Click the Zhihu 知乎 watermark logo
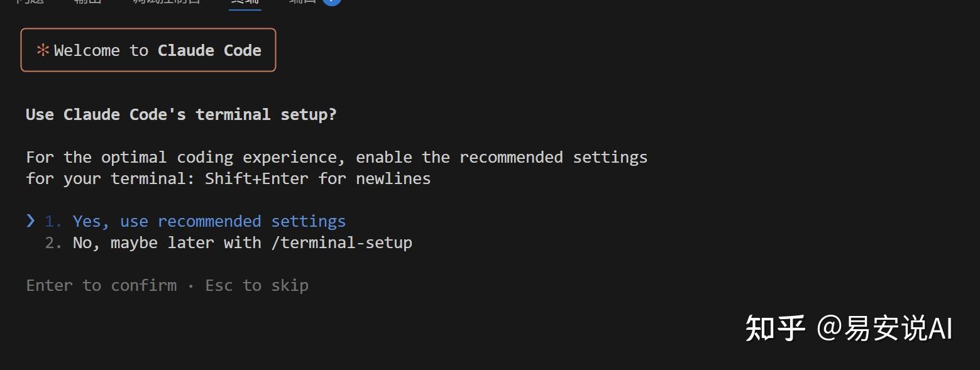The width and height of the screenshot is (980, 370). click(x=775, y=328)
